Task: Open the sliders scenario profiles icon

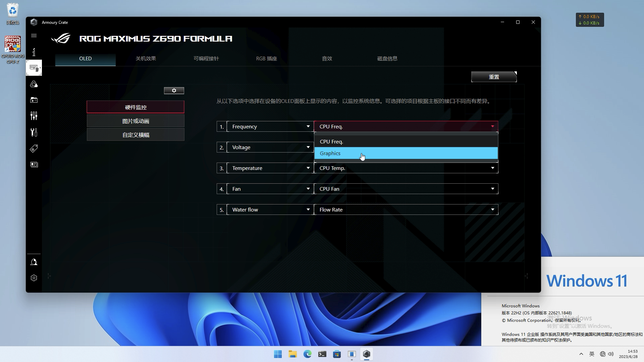Action: tap(34, 116)
